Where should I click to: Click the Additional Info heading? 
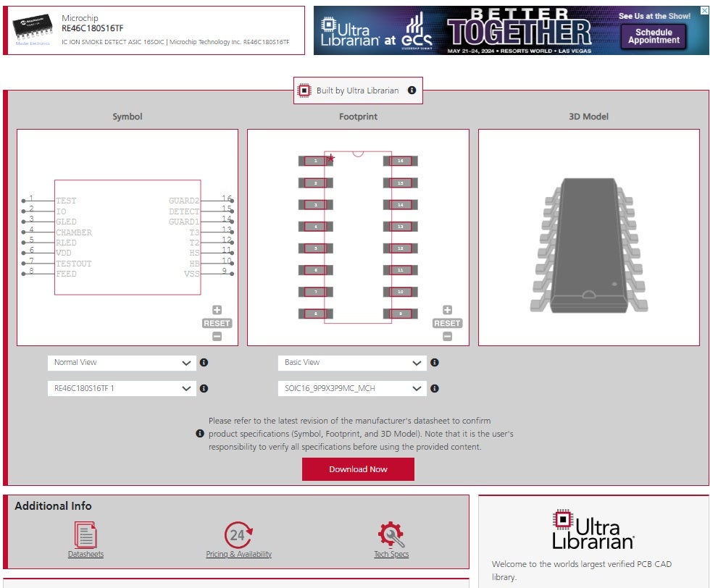pyautogui.click(x=53, y=505)
